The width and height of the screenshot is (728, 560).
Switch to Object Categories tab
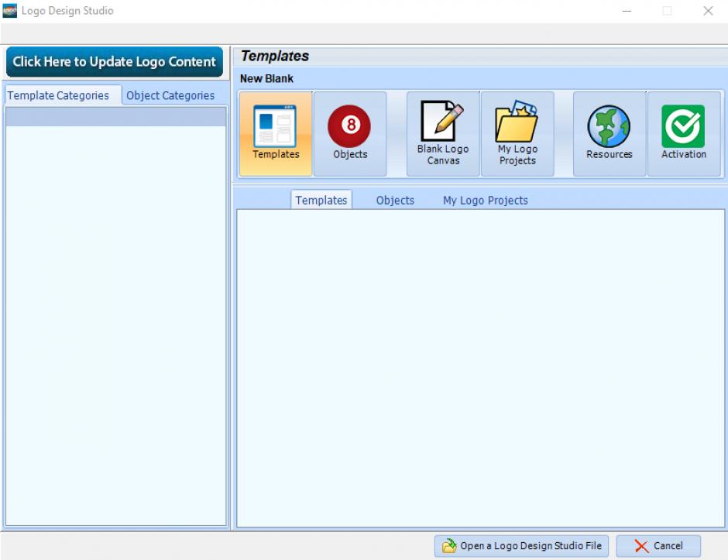point(170,95)
